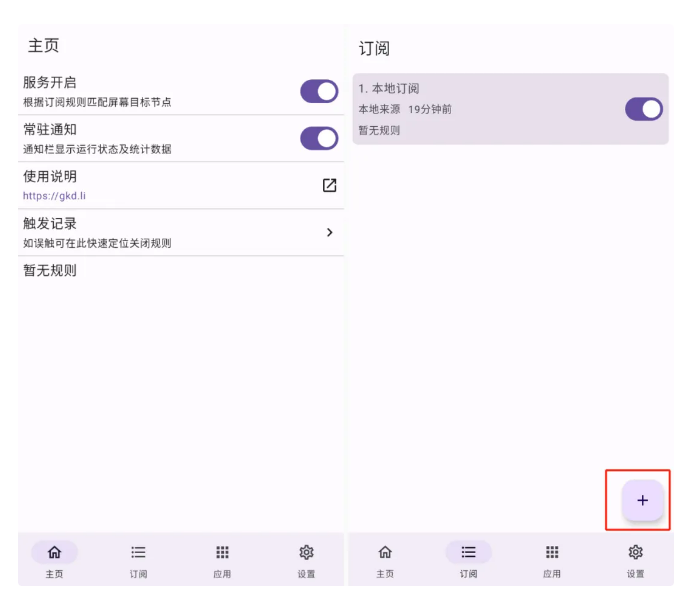
Task: Toggle the 服务开启 switch
Action: (x=319, y=91)
